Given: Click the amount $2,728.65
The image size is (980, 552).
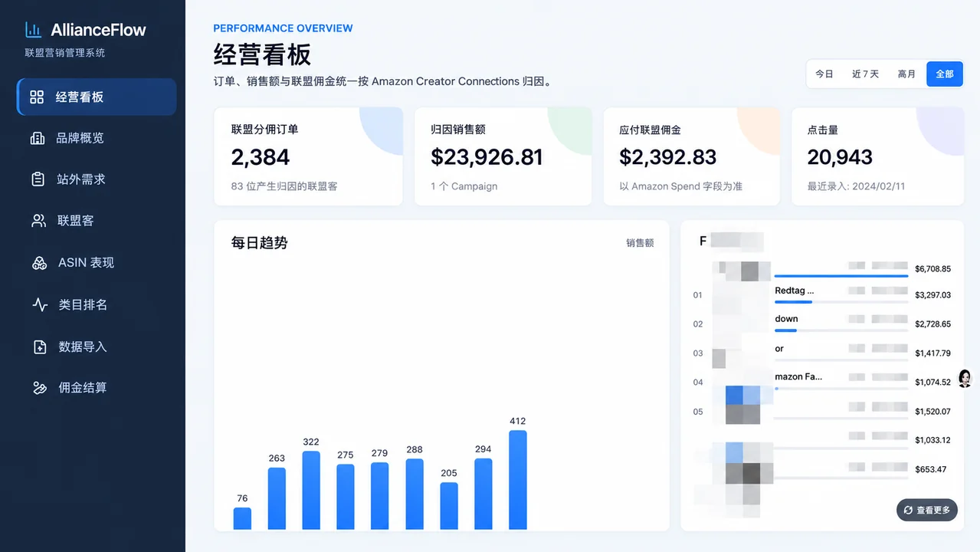Looking at the screenshot, I should 932,324.
